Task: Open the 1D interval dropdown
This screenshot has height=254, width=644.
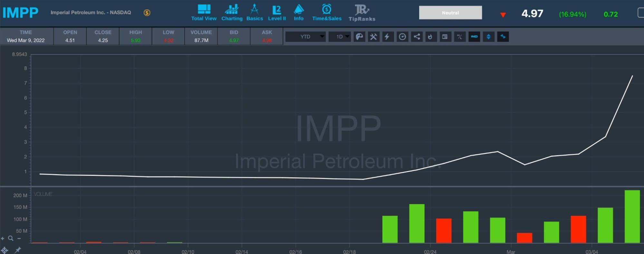Action: tap(340, 37)
